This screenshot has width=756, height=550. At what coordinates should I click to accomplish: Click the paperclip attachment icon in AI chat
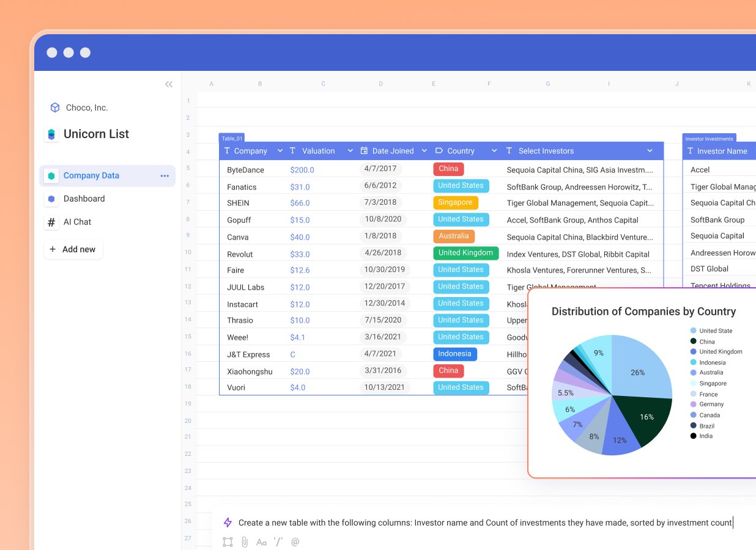[244, 541]
